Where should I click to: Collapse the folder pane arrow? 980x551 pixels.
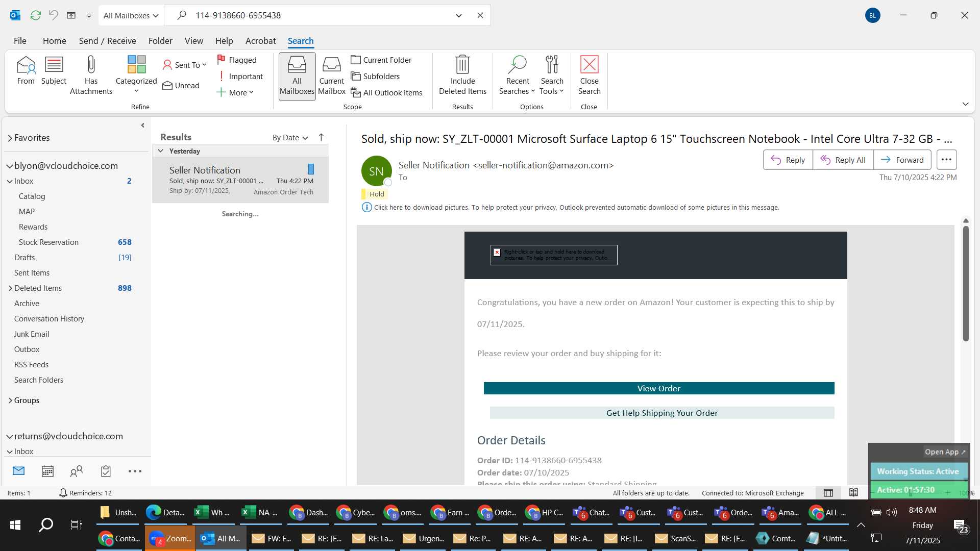coord(142,125)
